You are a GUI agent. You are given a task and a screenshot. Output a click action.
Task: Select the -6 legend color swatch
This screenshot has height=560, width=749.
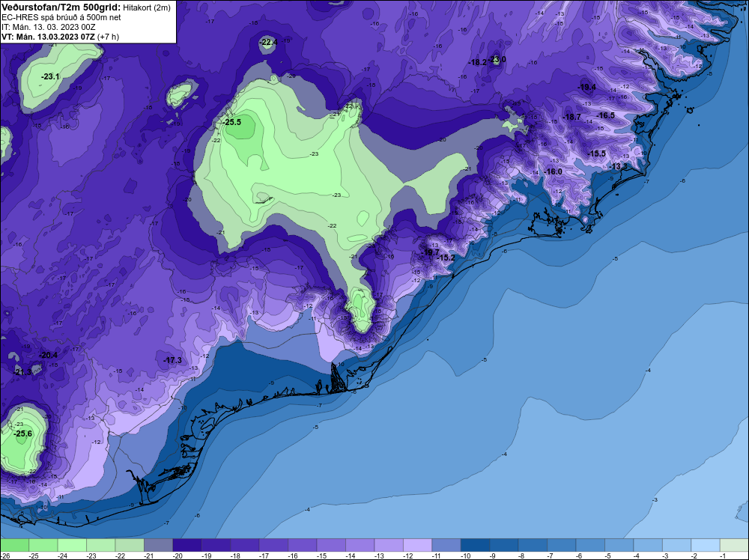click(590, 545)
